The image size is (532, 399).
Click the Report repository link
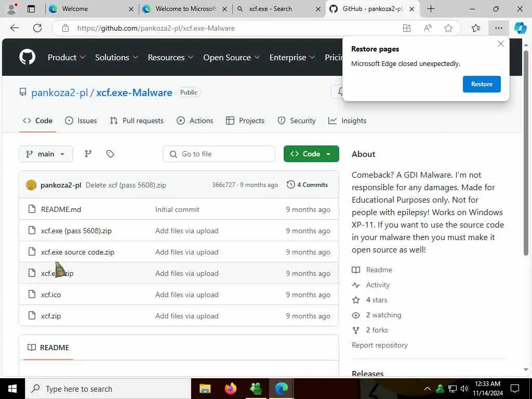pos(380,345)
